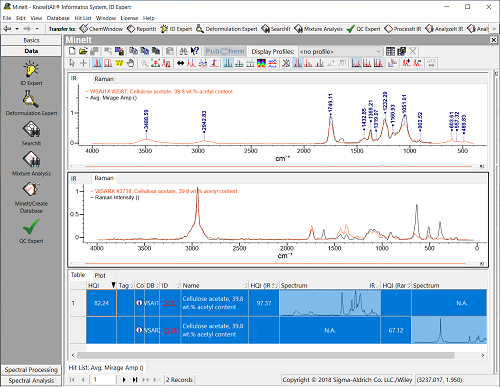The width and height of the screenshot is (500, 387).
Task: Click the orange range bar under Raman spectrum
Action: 276,263
